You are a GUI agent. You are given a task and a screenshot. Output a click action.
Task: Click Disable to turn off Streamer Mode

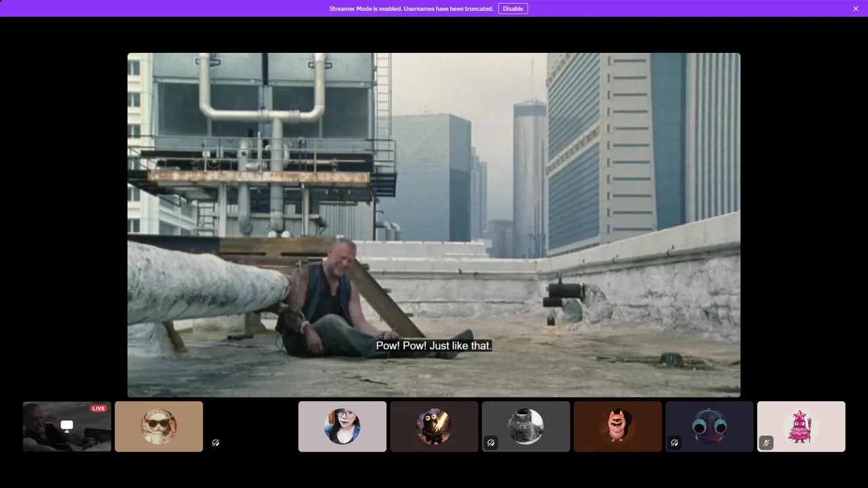[513, 9]
